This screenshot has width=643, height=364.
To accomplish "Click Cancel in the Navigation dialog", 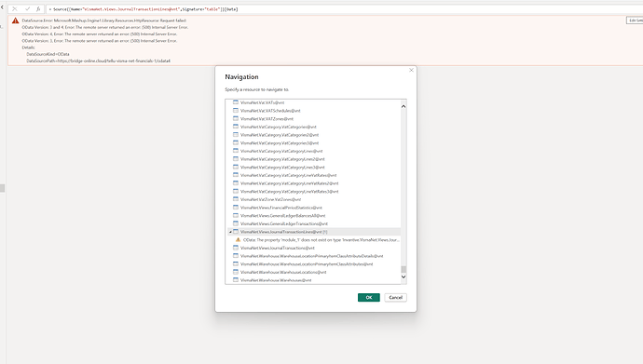I will point(395,297).
